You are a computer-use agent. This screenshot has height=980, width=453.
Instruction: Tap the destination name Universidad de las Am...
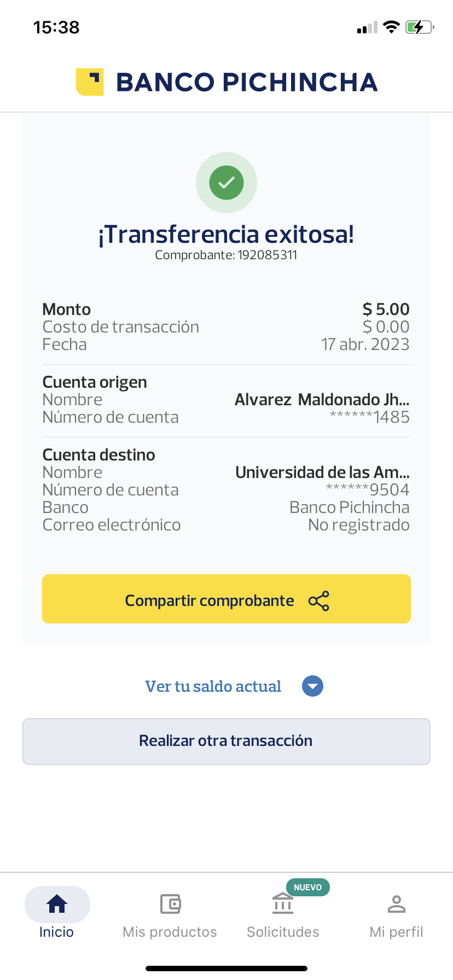point(322,472)
